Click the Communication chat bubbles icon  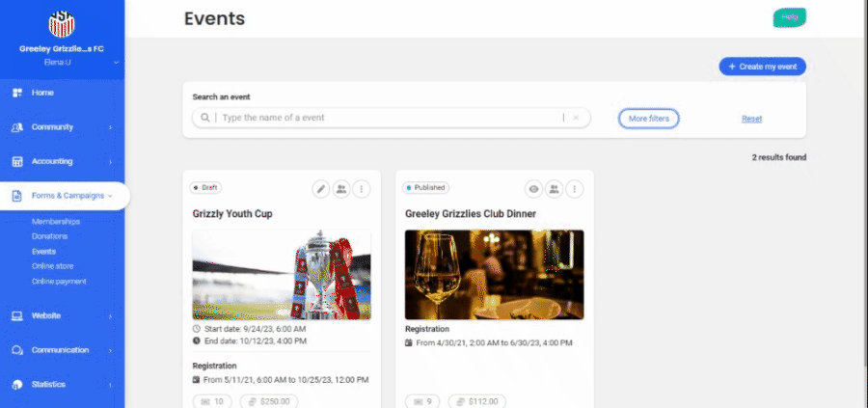coord(17,350)
